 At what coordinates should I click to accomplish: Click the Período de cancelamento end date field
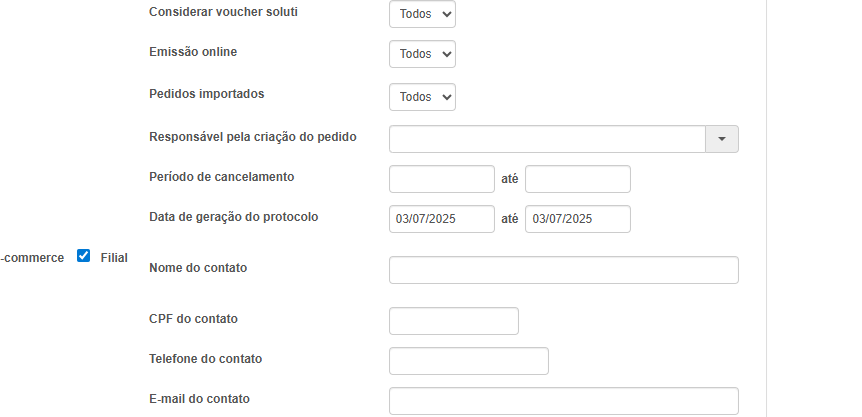click(578, 179)
